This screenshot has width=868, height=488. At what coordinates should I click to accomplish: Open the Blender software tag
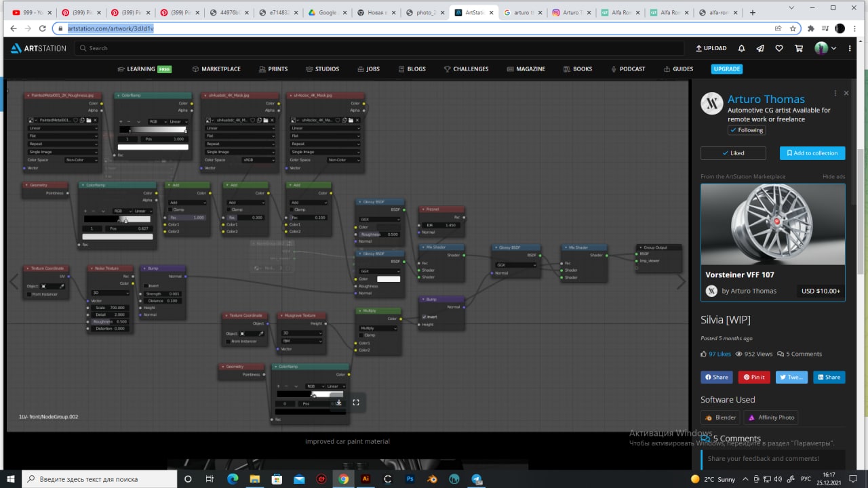point(721,418)
